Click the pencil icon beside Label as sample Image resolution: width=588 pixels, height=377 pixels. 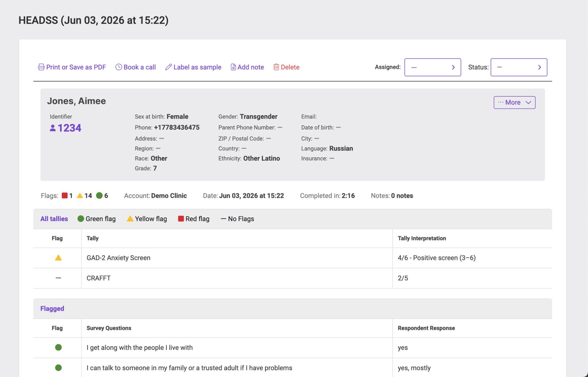click(x=168, y=67)
